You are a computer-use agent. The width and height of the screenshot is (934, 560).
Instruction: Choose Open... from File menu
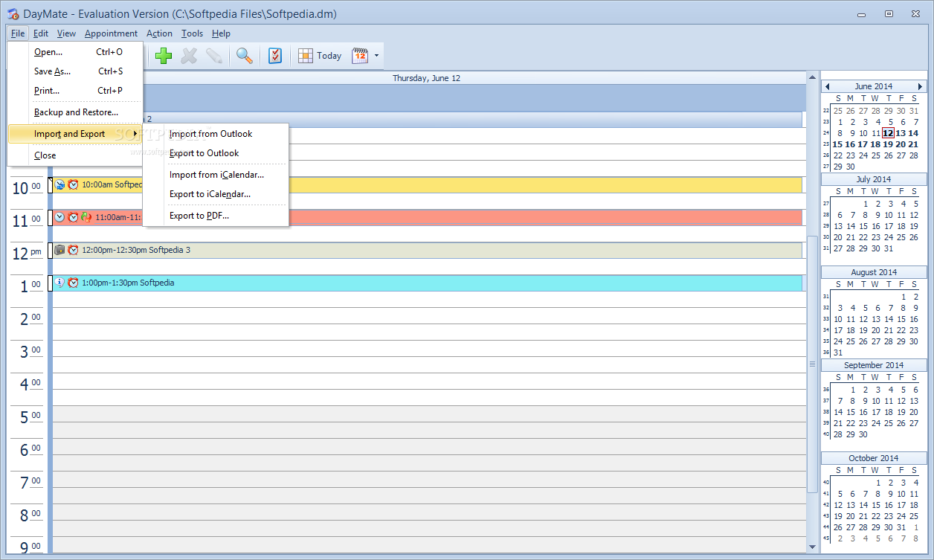coord(74,52)
